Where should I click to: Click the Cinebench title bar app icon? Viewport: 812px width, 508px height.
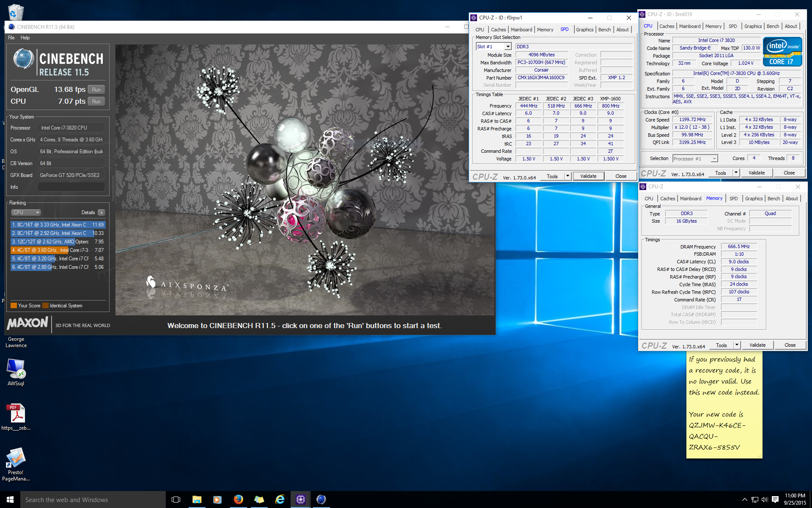[x=11, y=27]
